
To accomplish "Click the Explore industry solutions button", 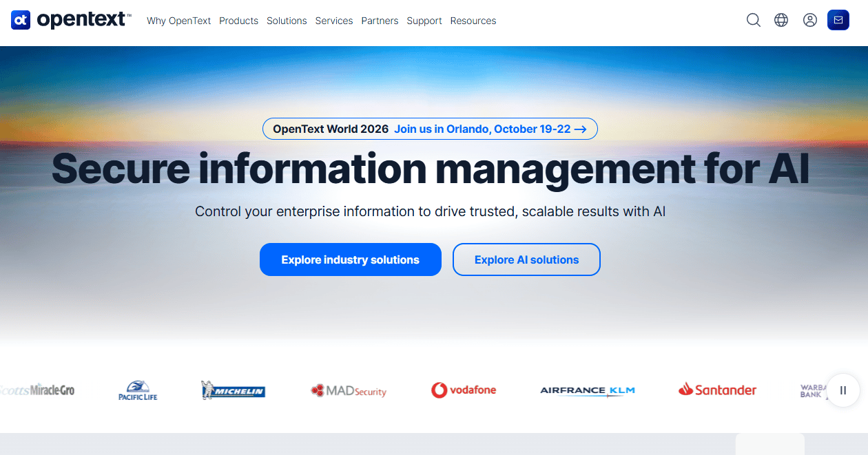I will (351, 260).
